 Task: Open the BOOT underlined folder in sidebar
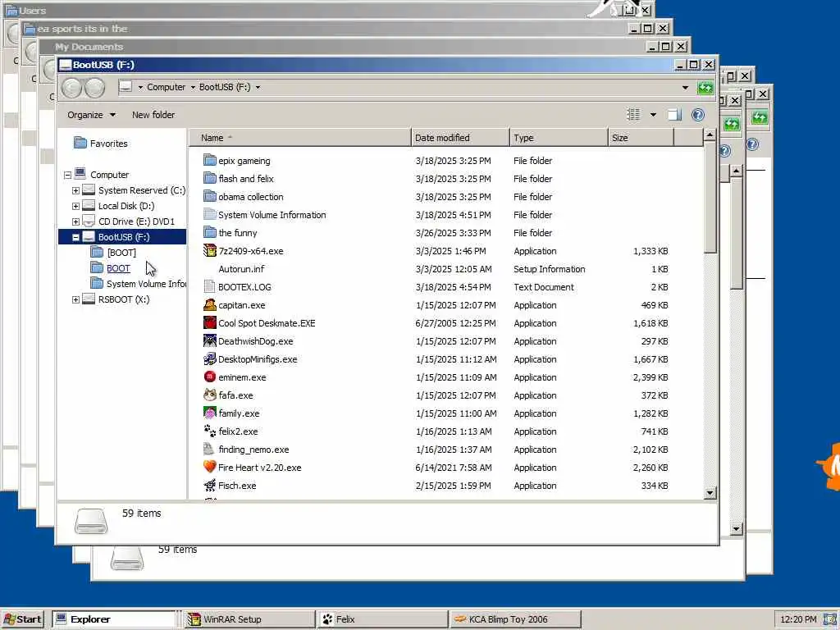(118, 268)
